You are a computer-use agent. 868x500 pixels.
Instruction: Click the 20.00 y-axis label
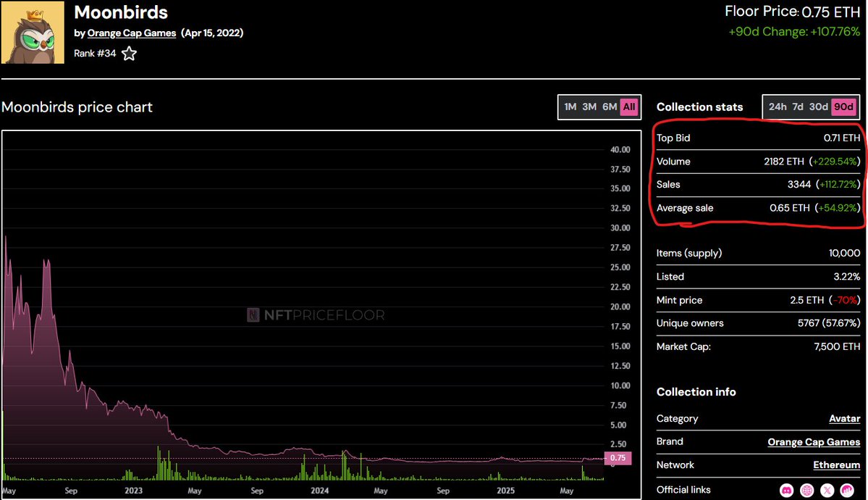[x=620, y=307]
